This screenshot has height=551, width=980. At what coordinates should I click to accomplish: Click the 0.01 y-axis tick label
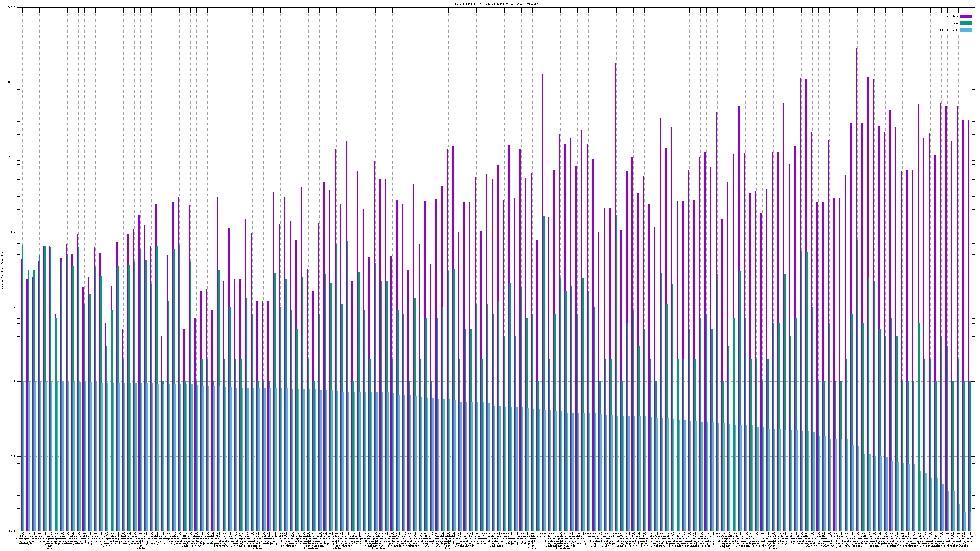coord(13,531)
